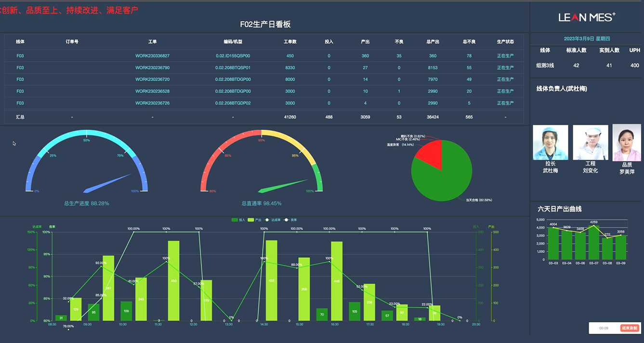Select the input bar labeled 109
This screenshot has width=644, height=343.
pyautogui.click(x=126, y=311)
